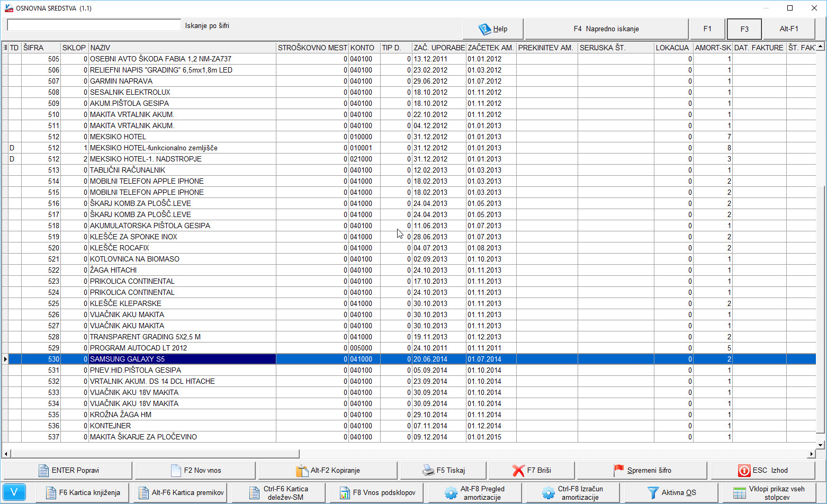Screen dimensions: 827x504
Task: Sort by NAZIV column header
Action: click(182, 48)
